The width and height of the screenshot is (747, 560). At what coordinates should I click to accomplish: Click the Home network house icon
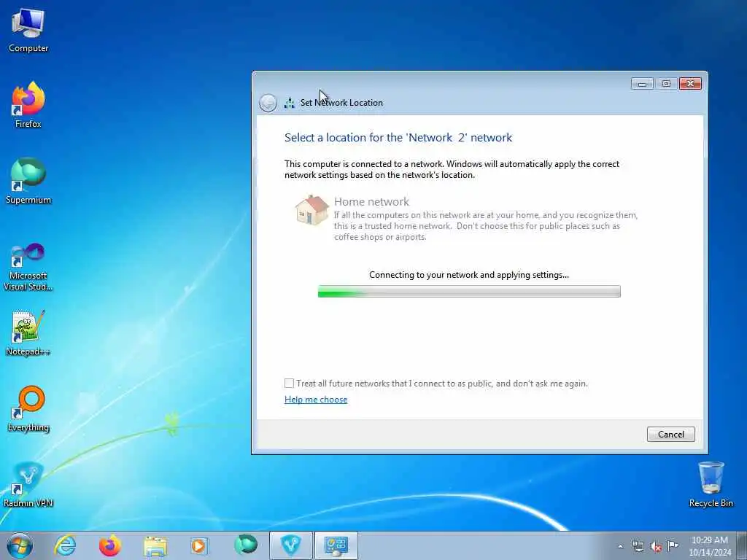312,210
